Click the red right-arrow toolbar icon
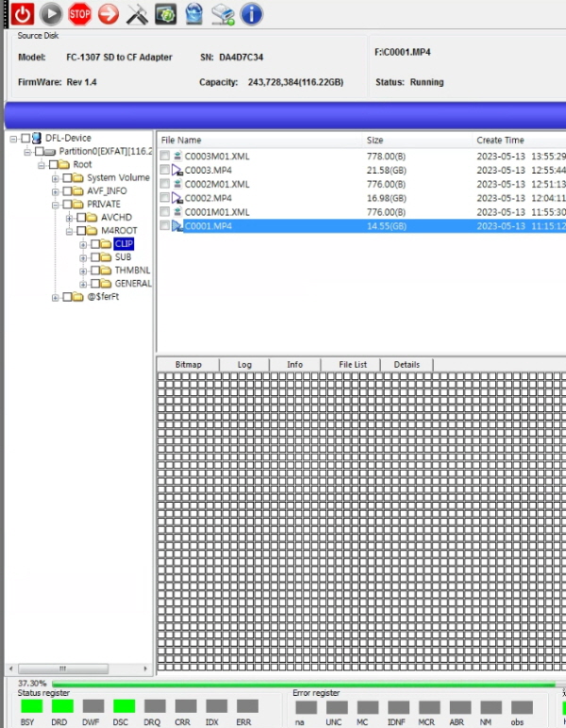The image size is (566, 728). 108,14
